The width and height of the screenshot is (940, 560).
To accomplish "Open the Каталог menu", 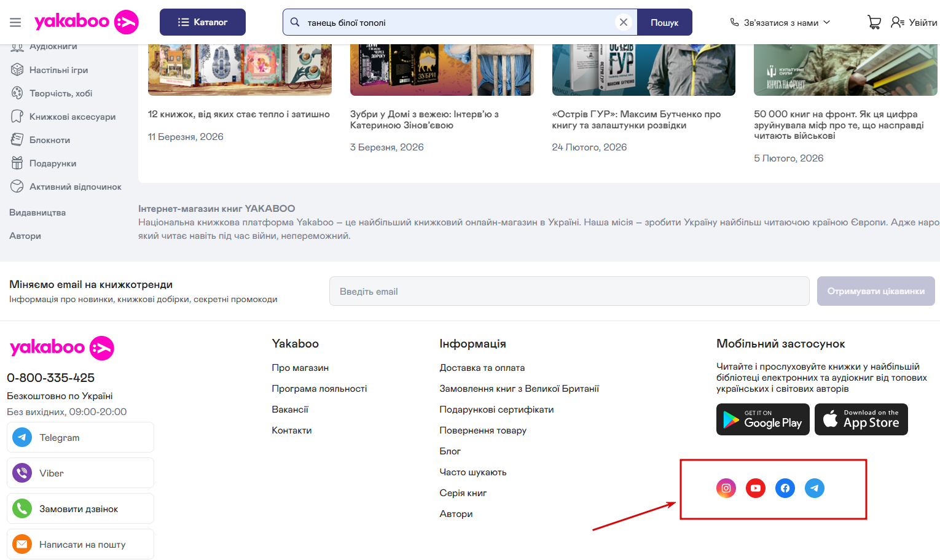I will pyautogui.click(x=203, y=22).
